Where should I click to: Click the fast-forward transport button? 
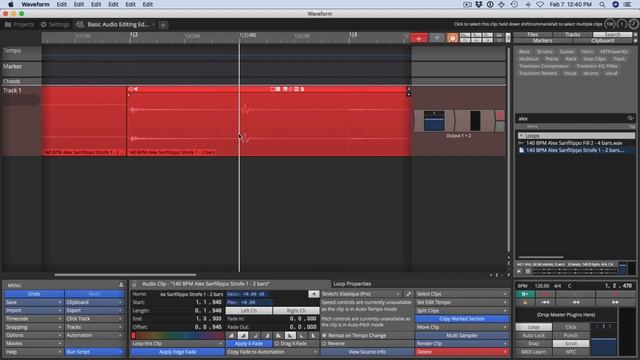pyautogui.click(x=615, y=302)
